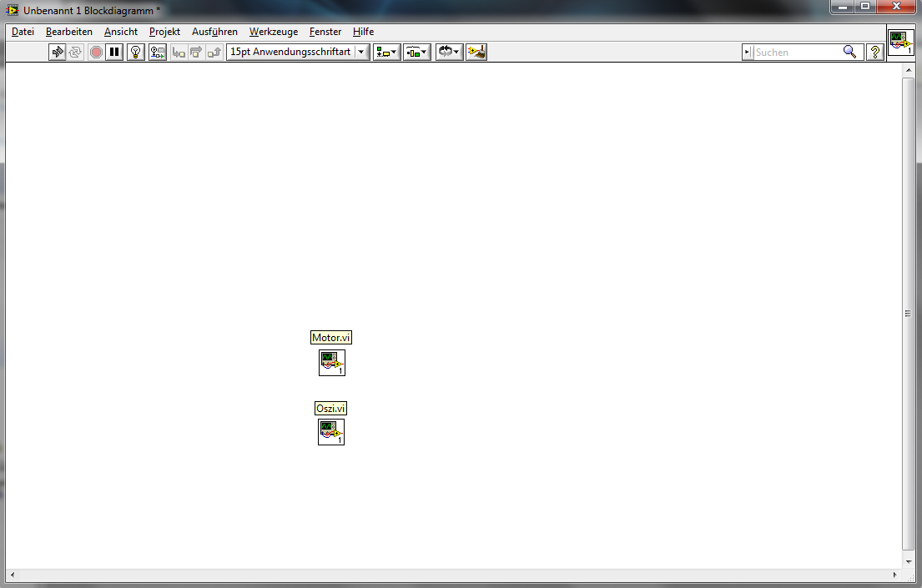Image resolution: width=922 pixels, height=588 pixels.
Task: Click the Run arrow button
Action: point(57,53)
